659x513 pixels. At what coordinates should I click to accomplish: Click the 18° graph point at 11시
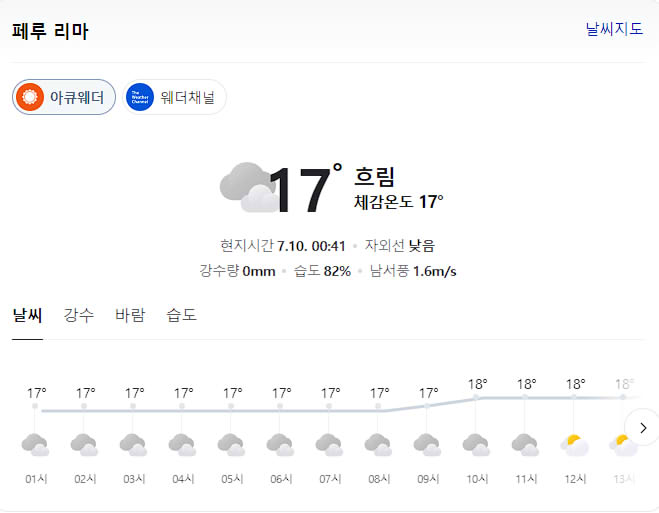point(525,397)
